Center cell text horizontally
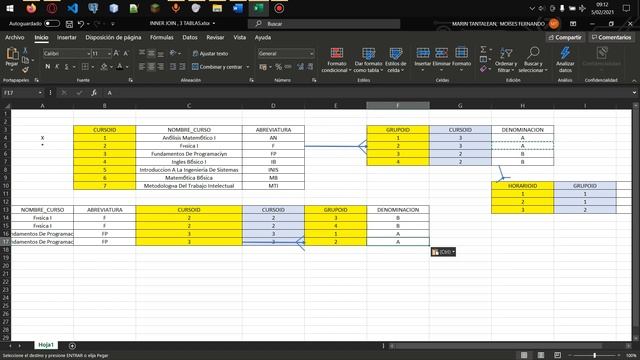The image size is (640, 360). [151, 67]
